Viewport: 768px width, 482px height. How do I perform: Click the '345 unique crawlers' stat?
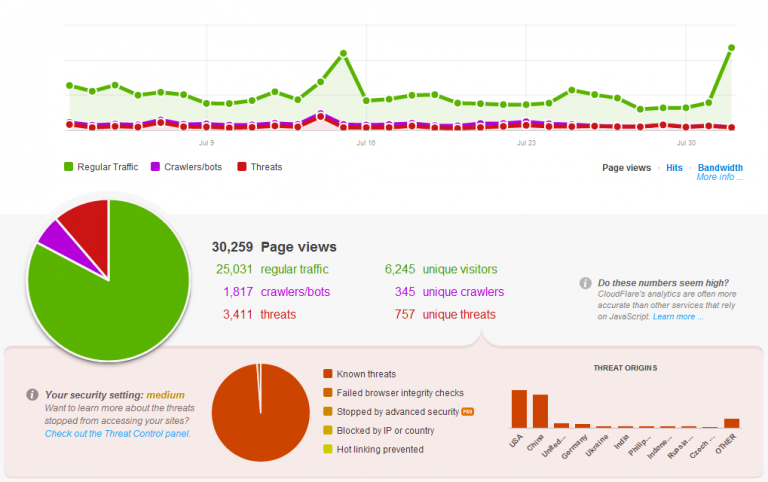pos(449,291)
